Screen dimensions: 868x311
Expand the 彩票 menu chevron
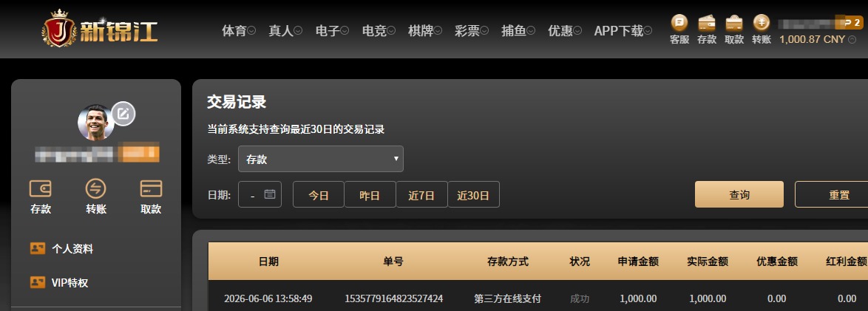484,31
